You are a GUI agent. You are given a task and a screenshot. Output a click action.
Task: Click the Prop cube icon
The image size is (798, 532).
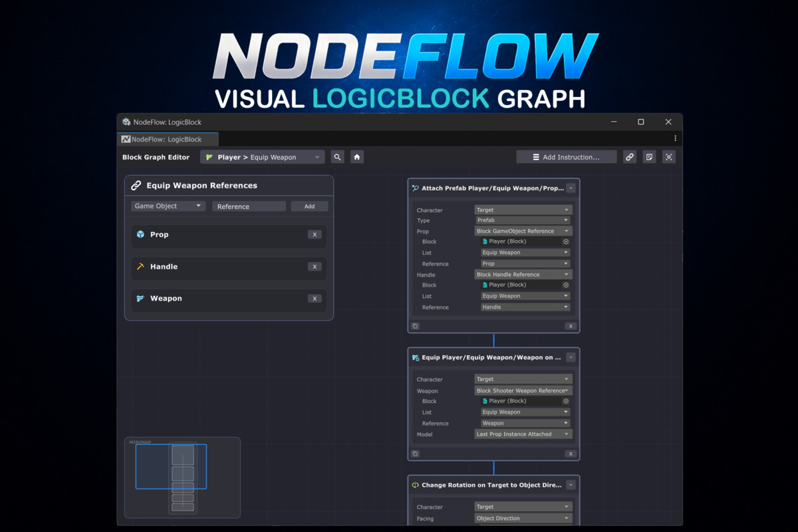(140, 234)
